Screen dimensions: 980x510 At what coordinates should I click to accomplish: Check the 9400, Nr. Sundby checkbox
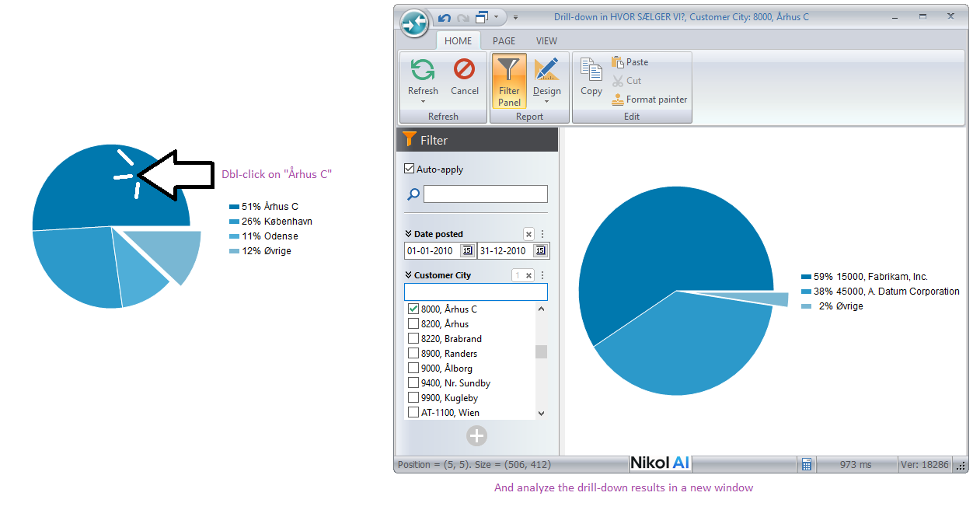413,382
